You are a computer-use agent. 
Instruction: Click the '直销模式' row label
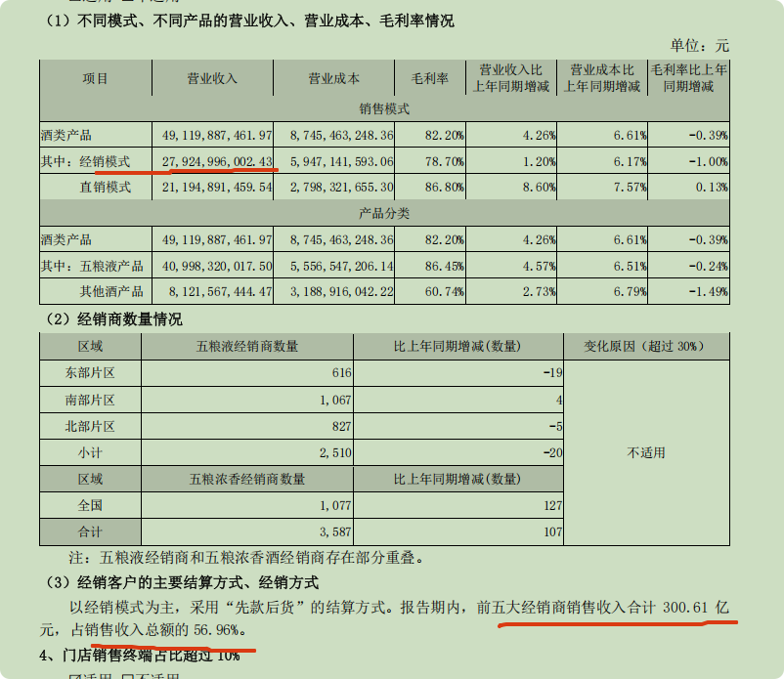[105, 187]
